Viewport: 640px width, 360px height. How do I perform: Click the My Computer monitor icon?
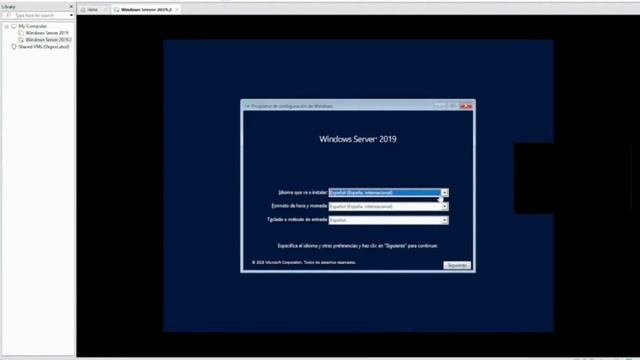[x=14, y=26]
